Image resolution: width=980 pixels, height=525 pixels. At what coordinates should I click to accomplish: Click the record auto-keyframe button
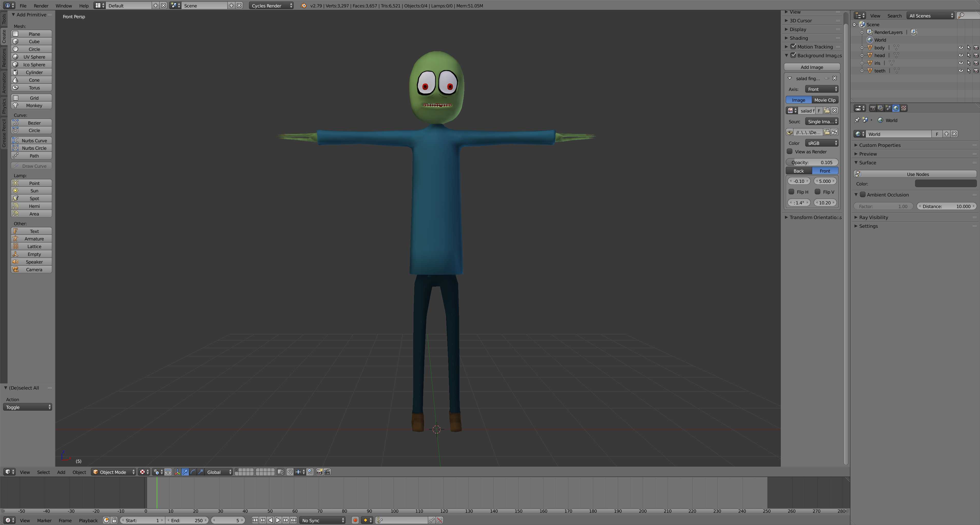(355, 520)
